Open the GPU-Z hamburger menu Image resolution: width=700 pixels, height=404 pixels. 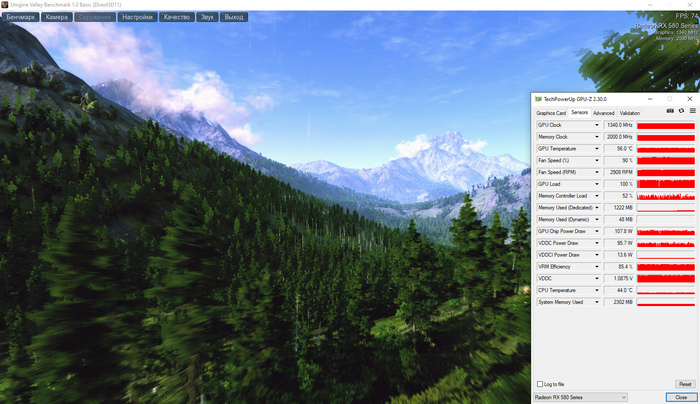point(692,111)
